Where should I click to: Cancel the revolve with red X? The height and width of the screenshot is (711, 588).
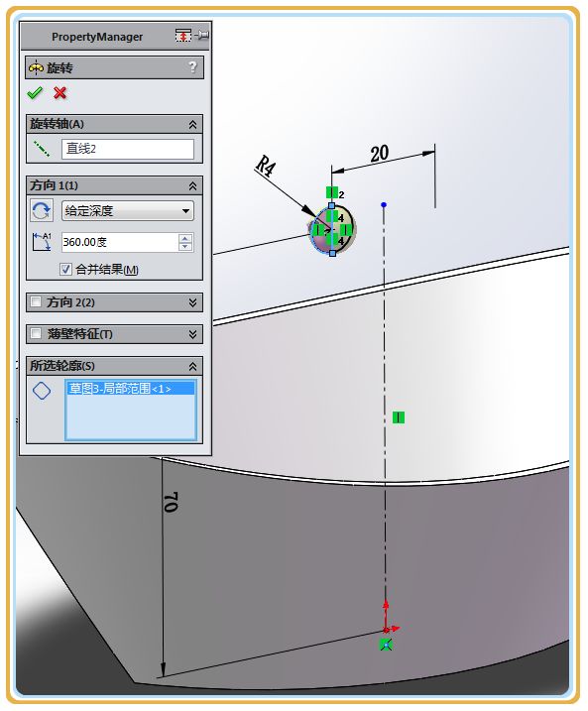(x=59, y=93)
